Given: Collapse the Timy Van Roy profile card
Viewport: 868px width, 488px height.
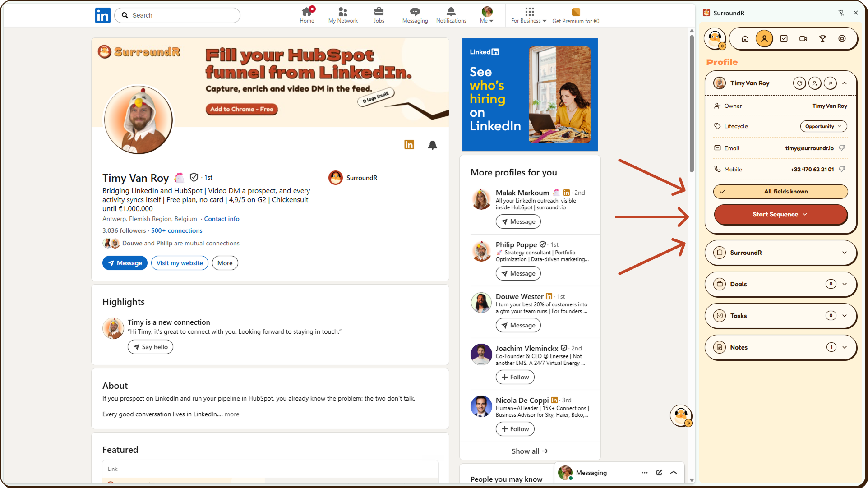Looking at the screenshot, I should pyautogui.click(x=845, y=83).
